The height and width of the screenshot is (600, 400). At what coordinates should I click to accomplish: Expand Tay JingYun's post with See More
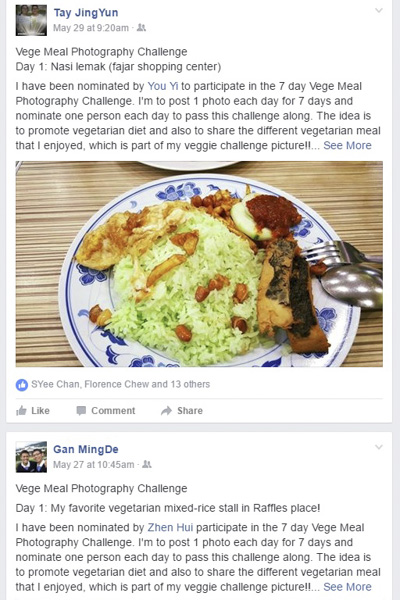click(x=347, y=145)
